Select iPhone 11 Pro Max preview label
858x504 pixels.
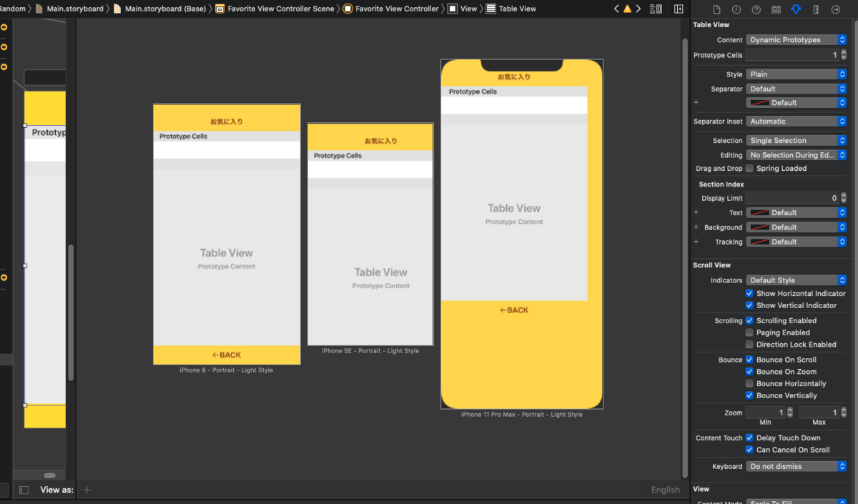coord(522,415)
